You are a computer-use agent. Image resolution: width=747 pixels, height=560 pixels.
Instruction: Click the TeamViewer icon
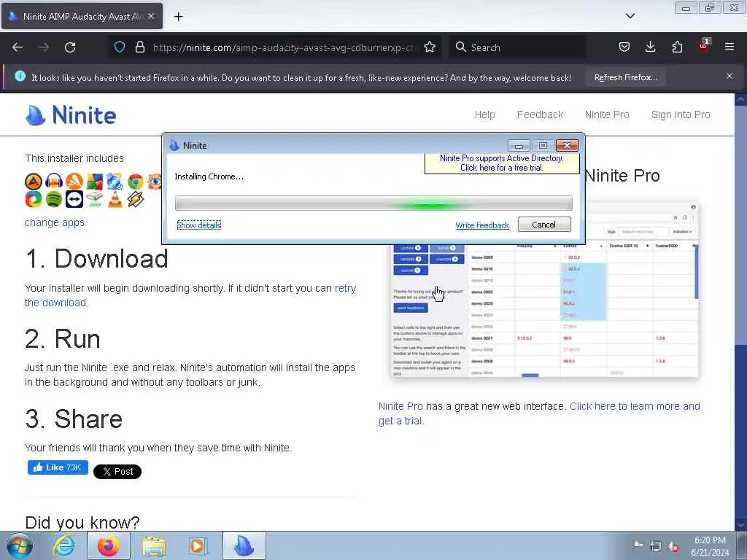click(x=74, y=199)
